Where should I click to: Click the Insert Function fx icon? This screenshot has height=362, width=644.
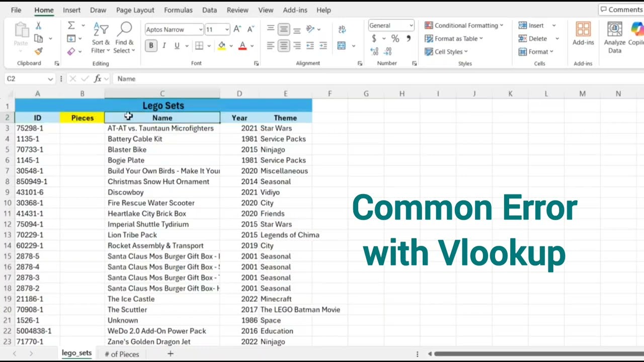pos(98,78)
